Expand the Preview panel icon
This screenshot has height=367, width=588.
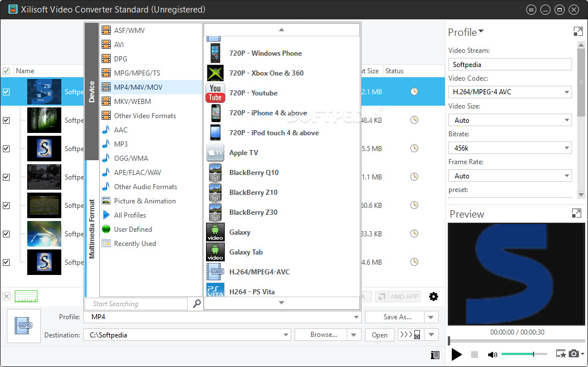(x=577, y=213)
